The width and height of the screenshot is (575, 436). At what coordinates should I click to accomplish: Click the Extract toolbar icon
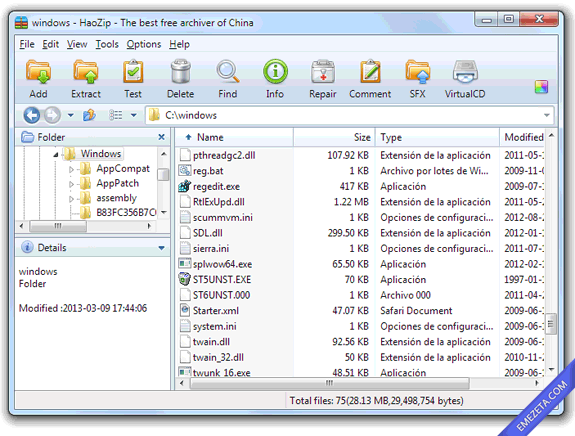(86, 72)
